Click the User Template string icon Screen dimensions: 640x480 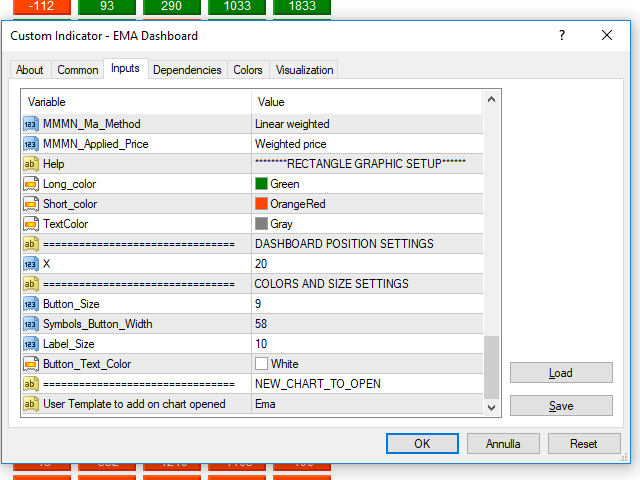point(31,404)
